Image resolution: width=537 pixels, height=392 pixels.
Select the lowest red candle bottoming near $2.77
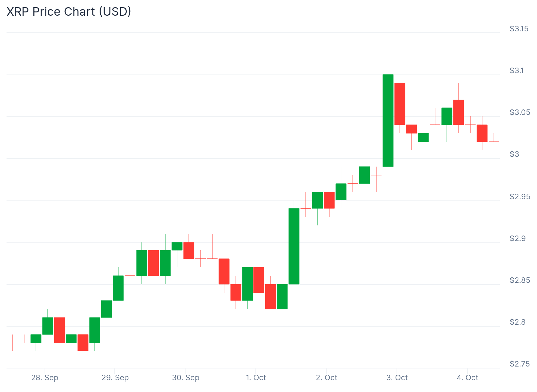click(x=83, y=342)
